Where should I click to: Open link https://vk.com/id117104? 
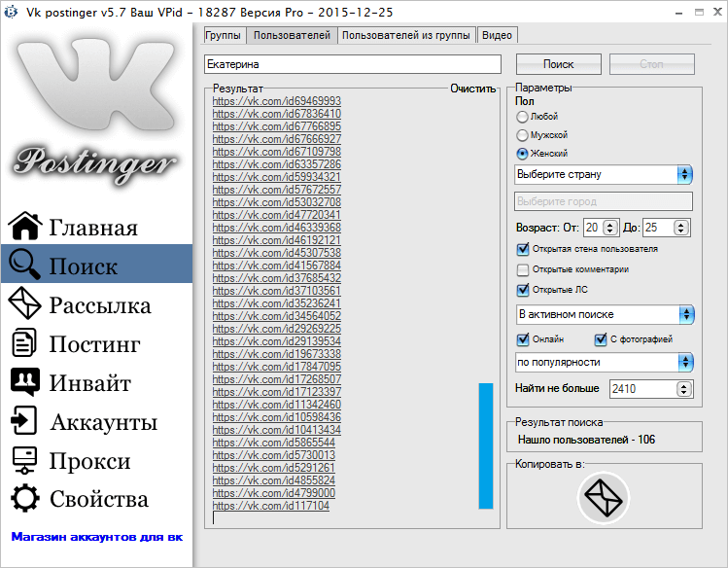click(270, 506)
